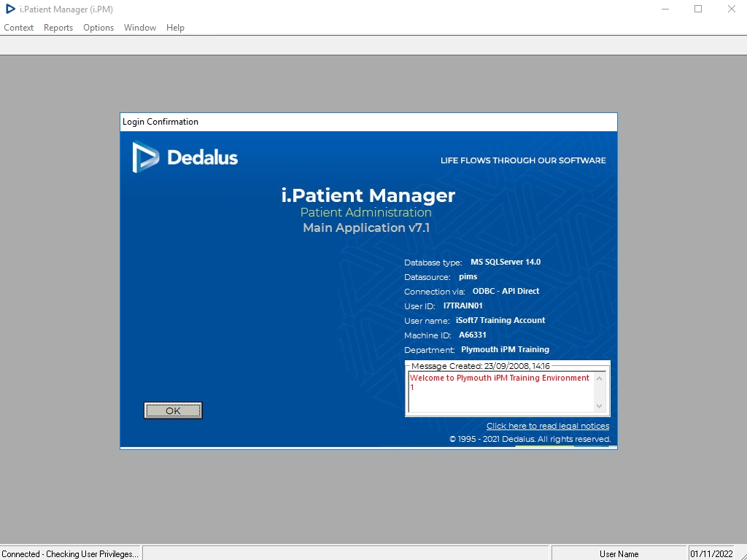Click the Machine ID value A66331

(x=473, y=335)
